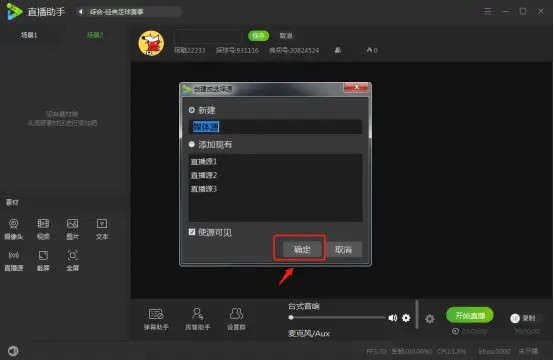Add a camera source from materials
554x361 pixels.
[13, 229]
